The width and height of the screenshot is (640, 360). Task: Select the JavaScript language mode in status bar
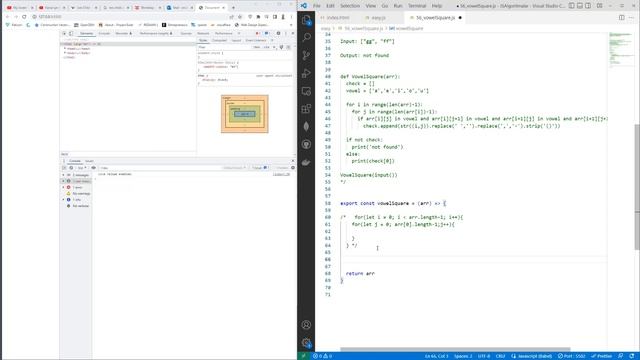coord(532,356)
